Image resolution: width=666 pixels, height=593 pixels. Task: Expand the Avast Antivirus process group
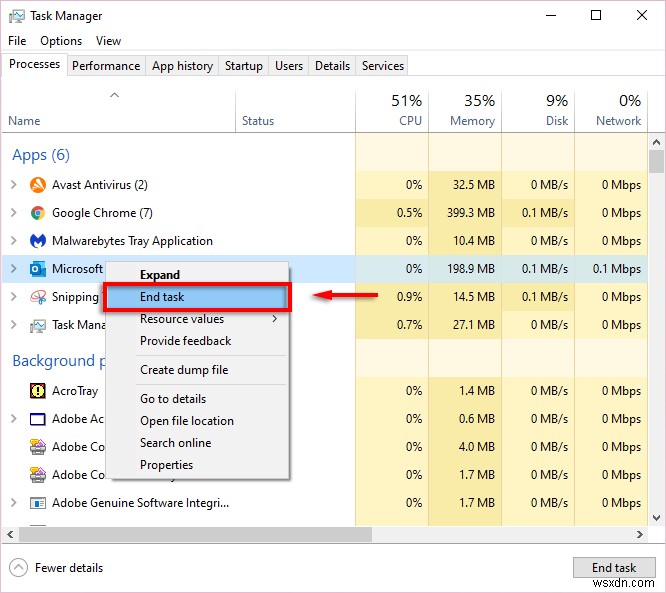(x=14, y=185)
